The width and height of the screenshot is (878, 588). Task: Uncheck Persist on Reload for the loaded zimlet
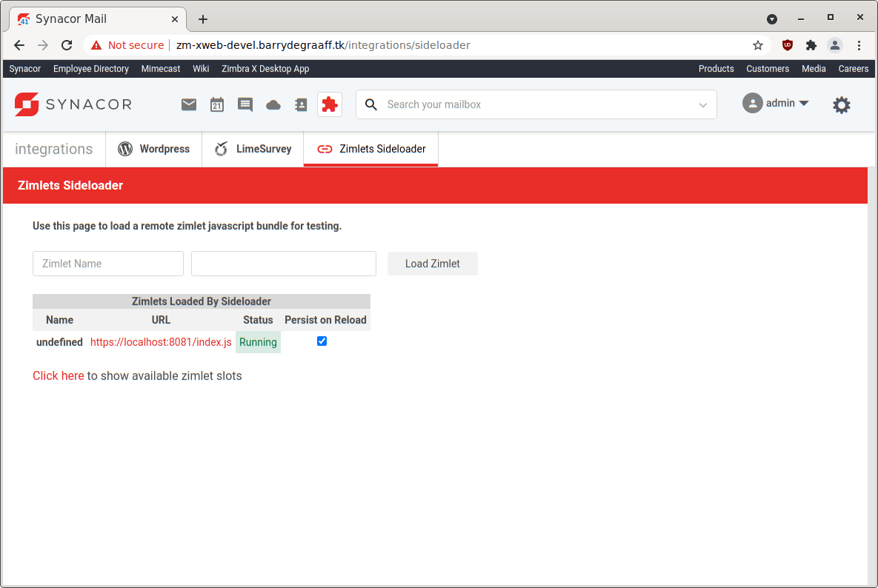tap(322, 341)
